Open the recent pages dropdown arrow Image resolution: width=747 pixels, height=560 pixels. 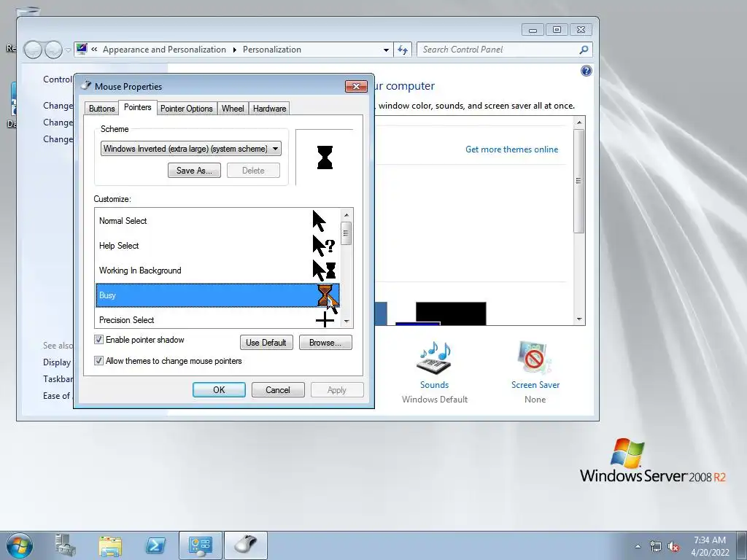68,50
